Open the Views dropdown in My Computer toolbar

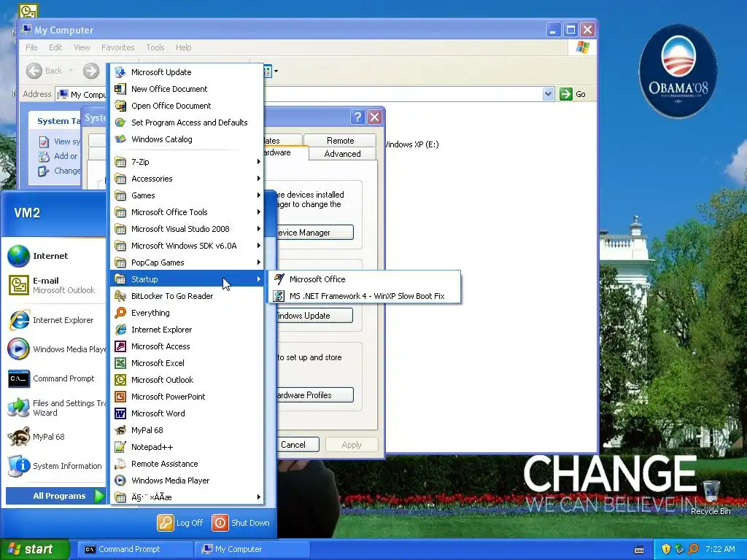[x=276, y=71]
